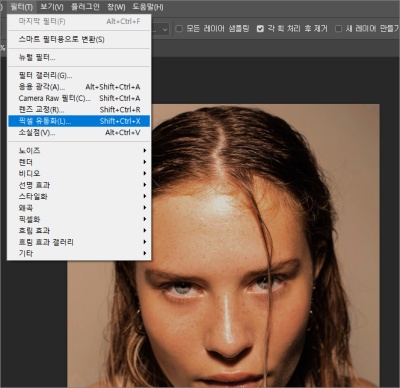Expand the 렌더 submenu
The width and height of the screenshot is (400, 388).
[x=79, y=162]
